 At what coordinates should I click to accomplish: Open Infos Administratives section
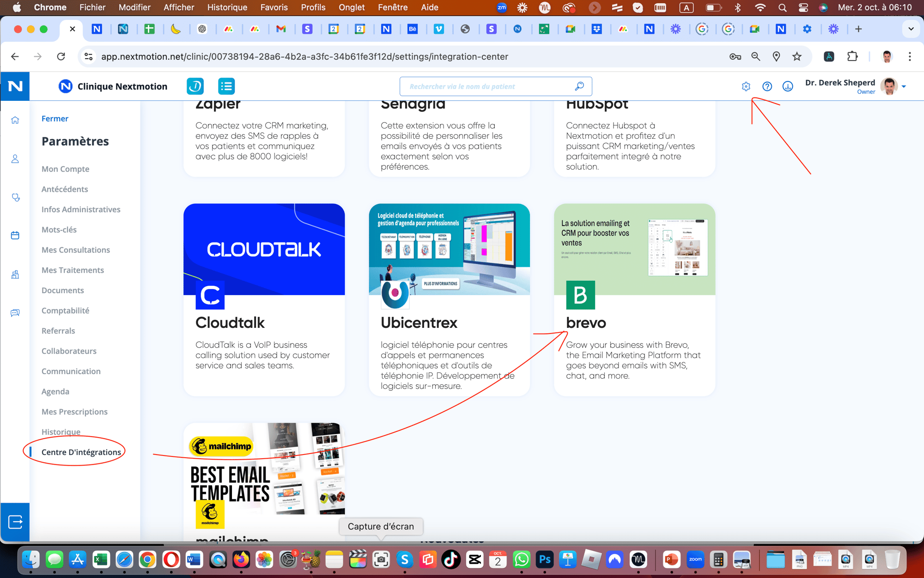point(81,209)
